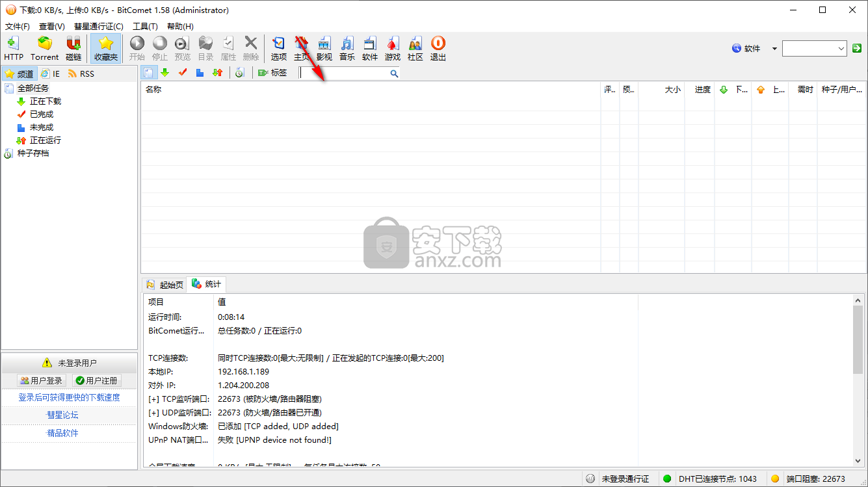The height and width of the screenshot is (487, 868).
Task: Click the 用户登录 login button
Action: pos(42,380)
